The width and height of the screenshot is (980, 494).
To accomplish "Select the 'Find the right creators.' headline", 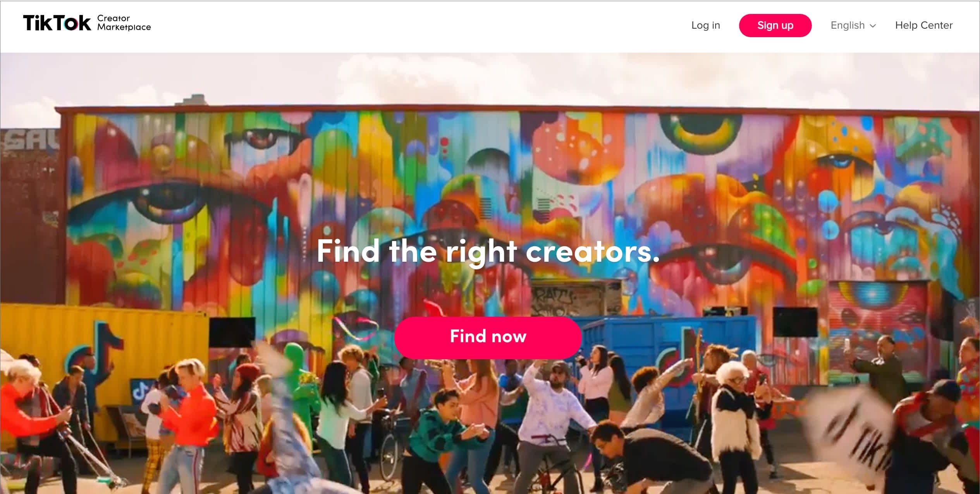I will (488, 251).
